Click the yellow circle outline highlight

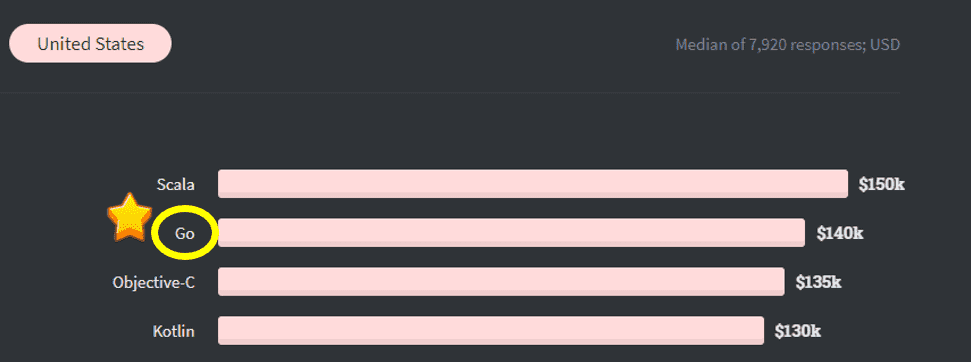(185, 232)
